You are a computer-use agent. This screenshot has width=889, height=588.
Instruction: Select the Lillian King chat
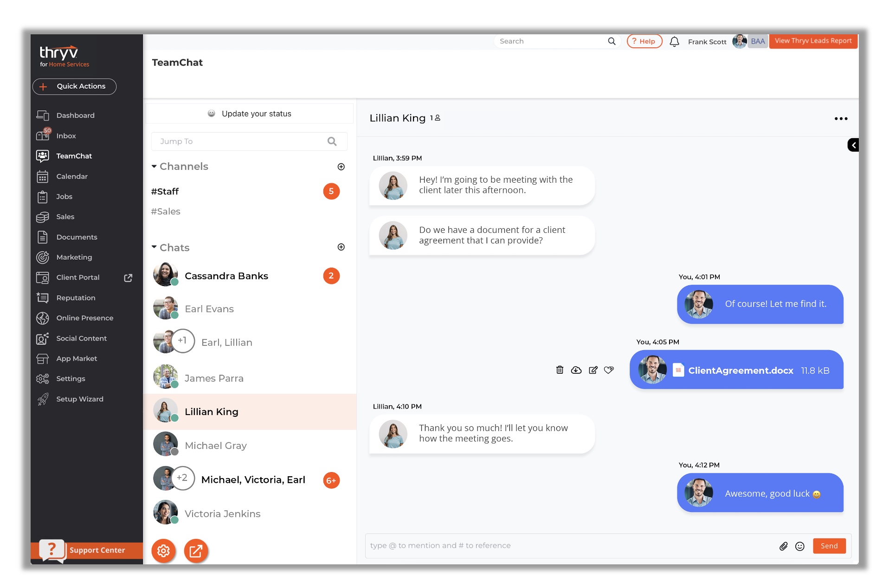[249, 412]
